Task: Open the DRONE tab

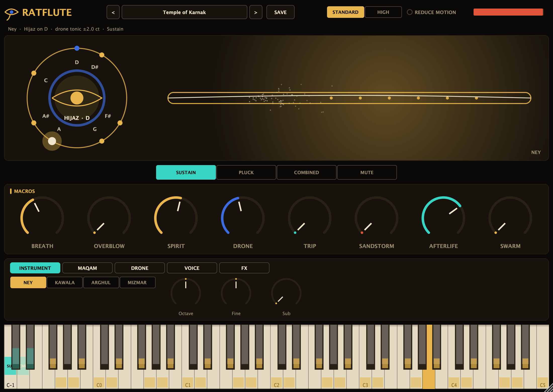Action: coord(140,268)
